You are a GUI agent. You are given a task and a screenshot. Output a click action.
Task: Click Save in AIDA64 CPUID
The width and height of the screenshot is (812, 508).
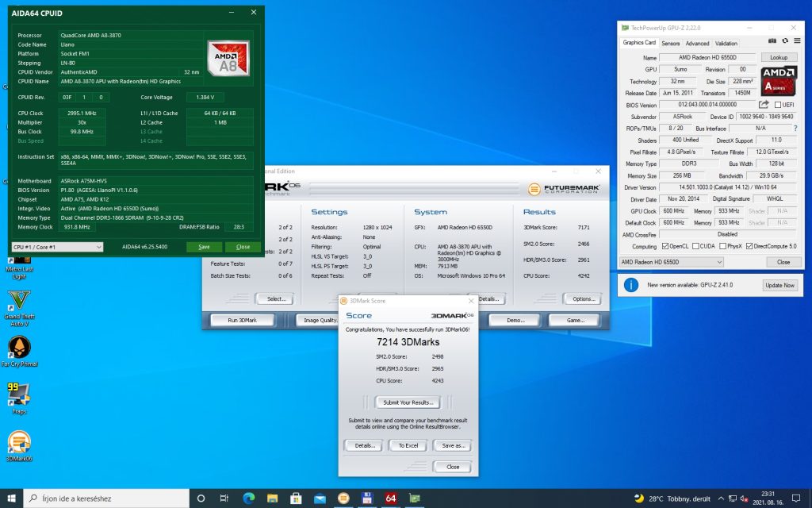point(204,247)
